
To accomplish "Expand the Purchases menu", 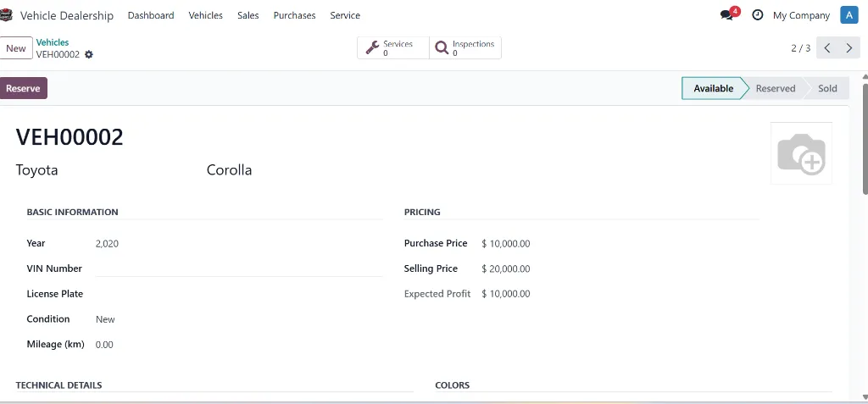I will click(x=294, y=15).
